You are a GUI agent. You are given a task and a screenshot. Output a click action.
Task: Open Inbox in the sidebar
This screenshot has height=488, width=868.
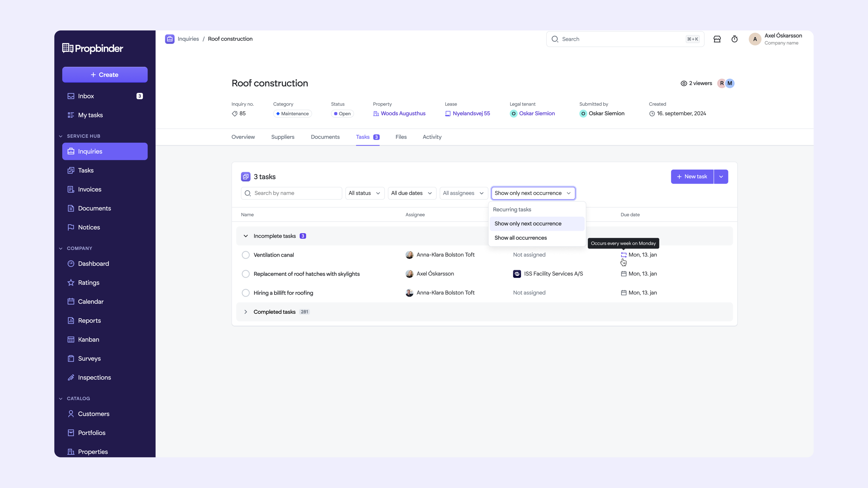click(105, 96)
